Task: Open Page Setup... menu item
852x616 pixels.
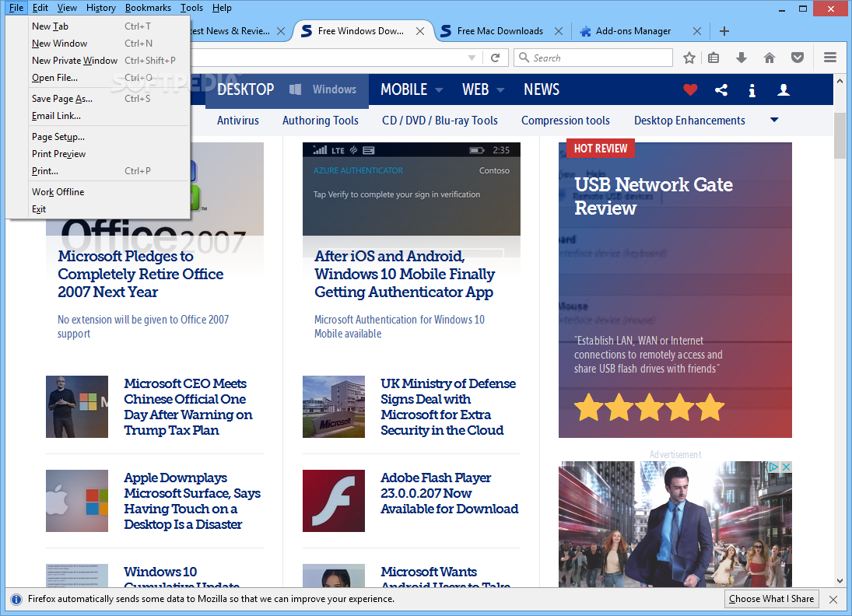Action: point(98,137)
